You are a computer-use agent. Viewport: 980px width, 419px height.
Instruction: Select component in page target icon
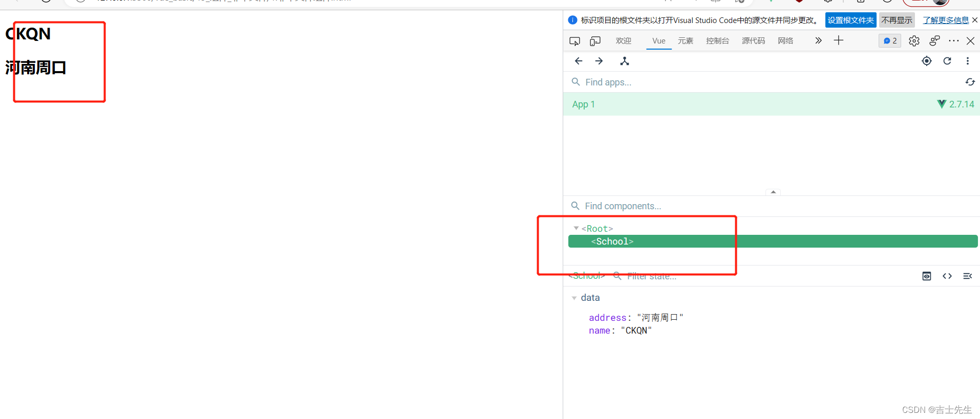pos(927,61)
